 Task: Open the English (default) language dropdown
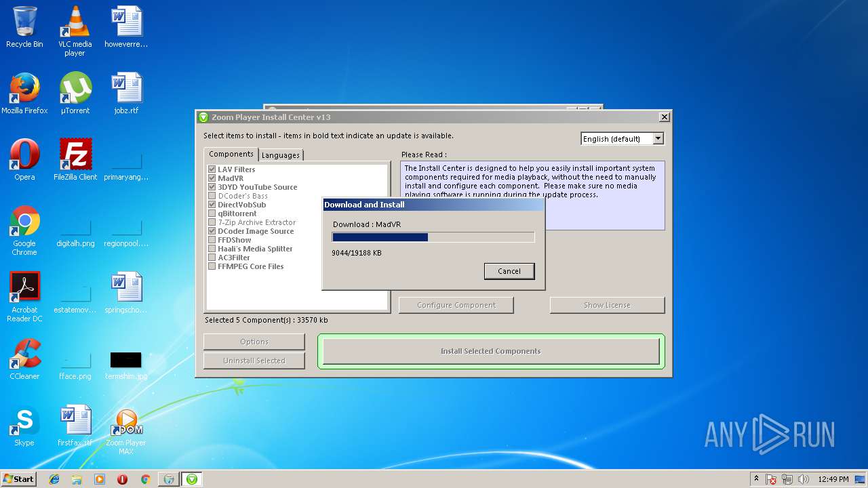click(x=622, y=139)
